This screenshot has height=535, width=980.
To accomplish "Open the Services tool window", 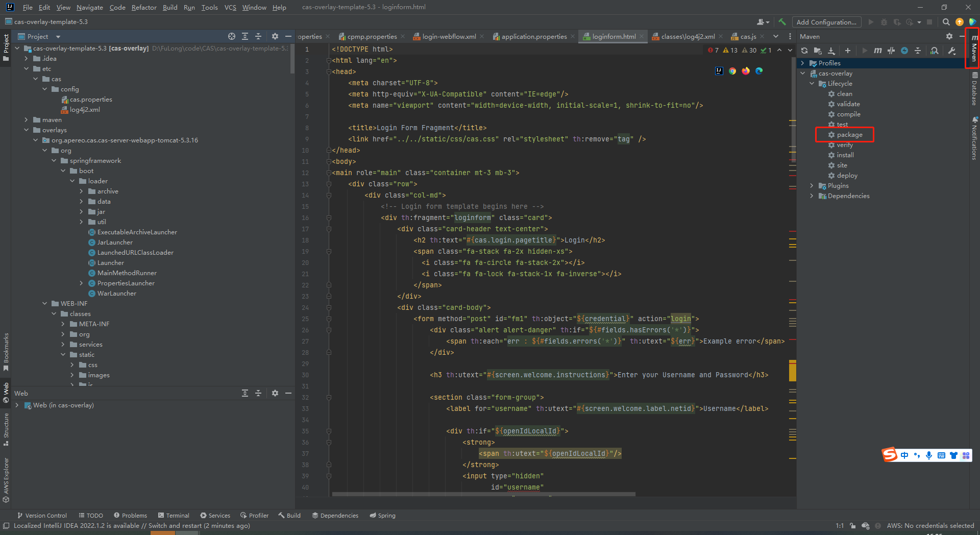I will click(x=215, y=516).
